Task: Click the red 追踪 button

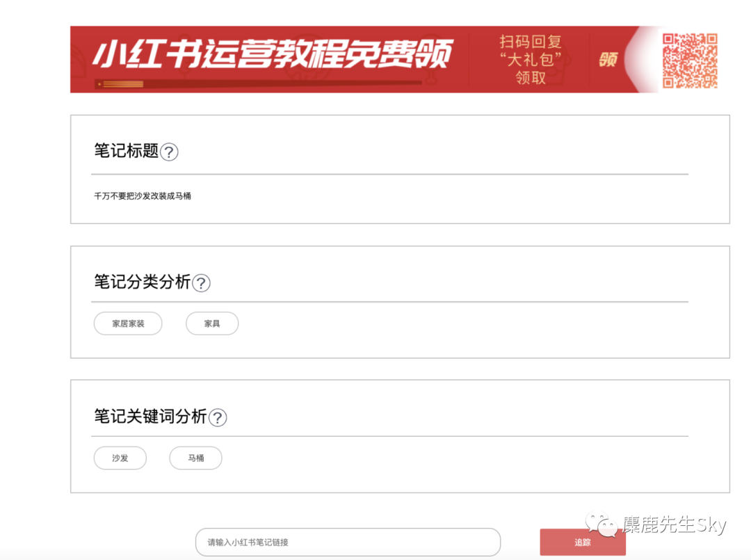Action: click(583, 543)
